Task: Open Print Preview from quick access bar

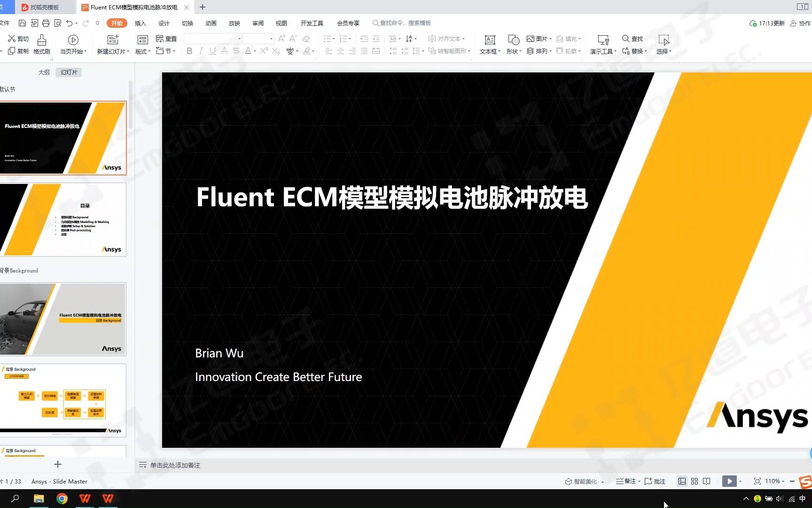Action: (x=58, y=23)
